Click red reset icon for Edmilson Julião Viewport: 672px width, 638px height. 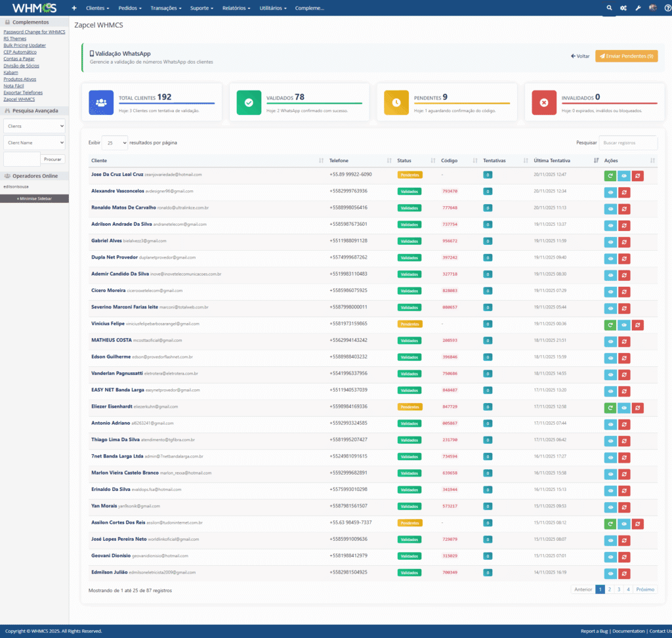[624, 574]
